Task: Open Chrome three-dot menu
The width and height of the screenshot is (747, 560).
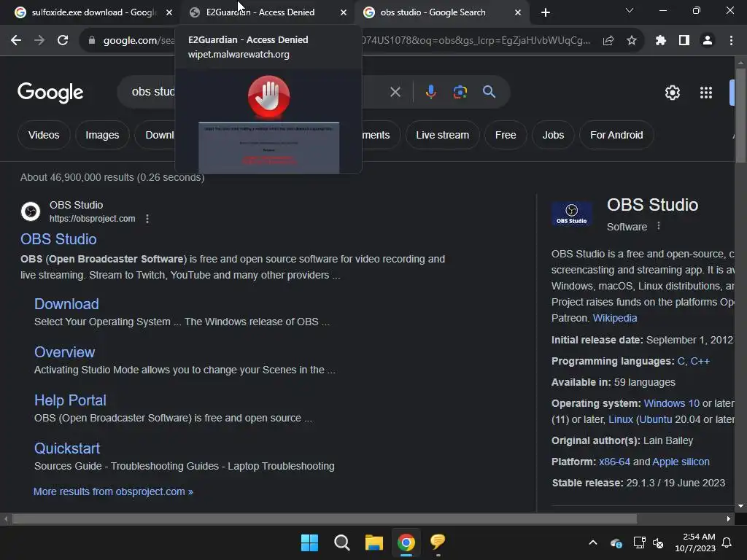Action: pos(731,41)
